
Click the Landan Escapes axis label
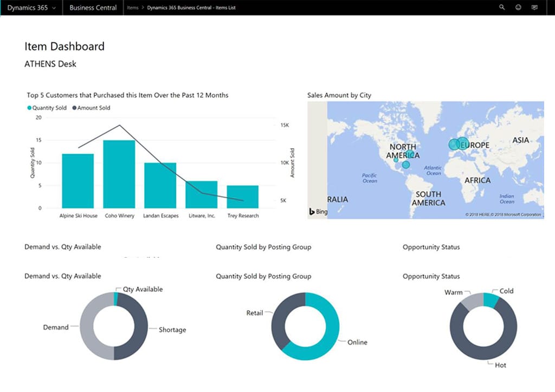point(160,215)
